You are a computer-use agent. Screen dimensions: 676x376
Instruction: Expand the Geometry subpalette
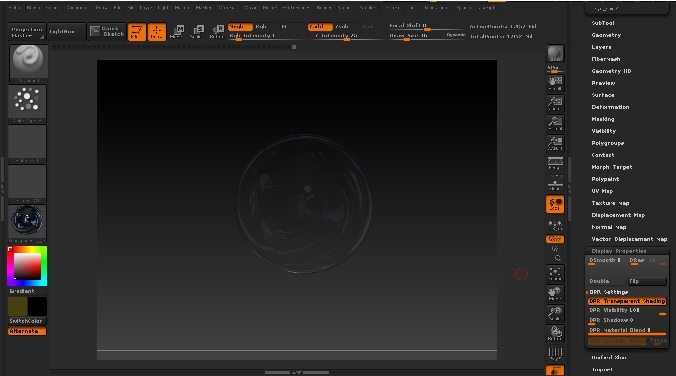coord(606,35)
